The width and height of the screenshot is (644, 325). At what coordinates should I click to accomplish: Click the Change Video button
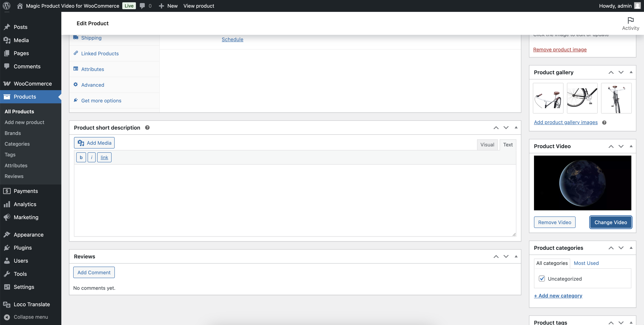click(x=610, y=222)
